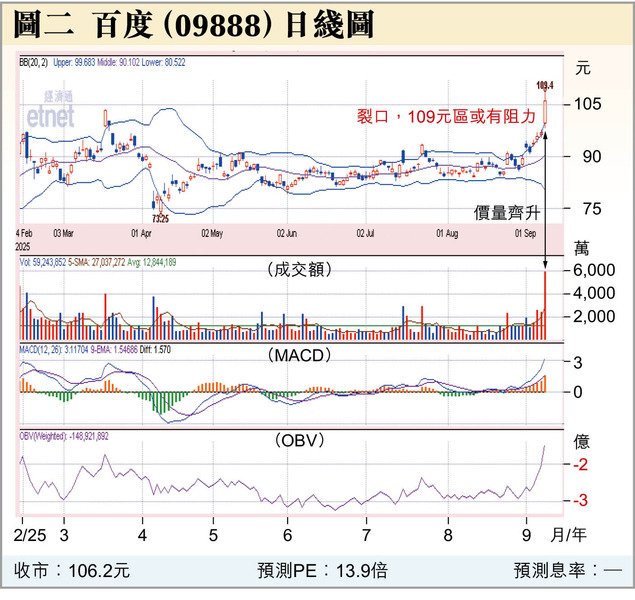Click the OBV(Weighted): -148,921,892 readout
This screenshot has width=635, height=600.
click(x=64, y=436)
